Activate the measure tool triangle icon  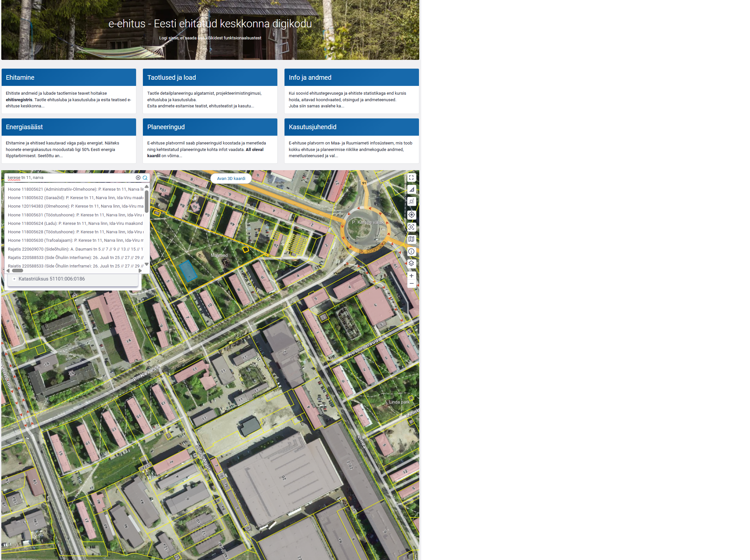(411, 189)
